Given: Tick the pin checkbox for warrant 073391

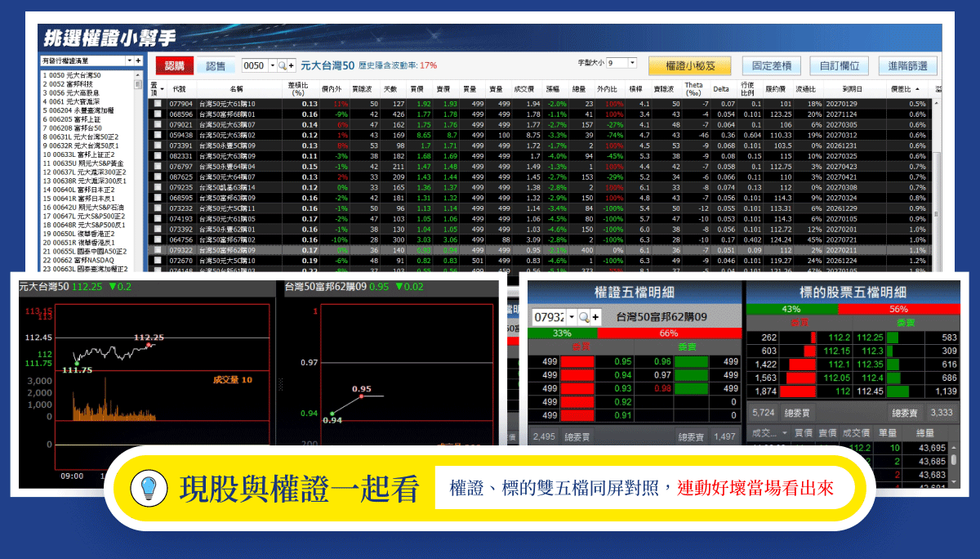Looking at the screenshot, I should tap(158, 145).
